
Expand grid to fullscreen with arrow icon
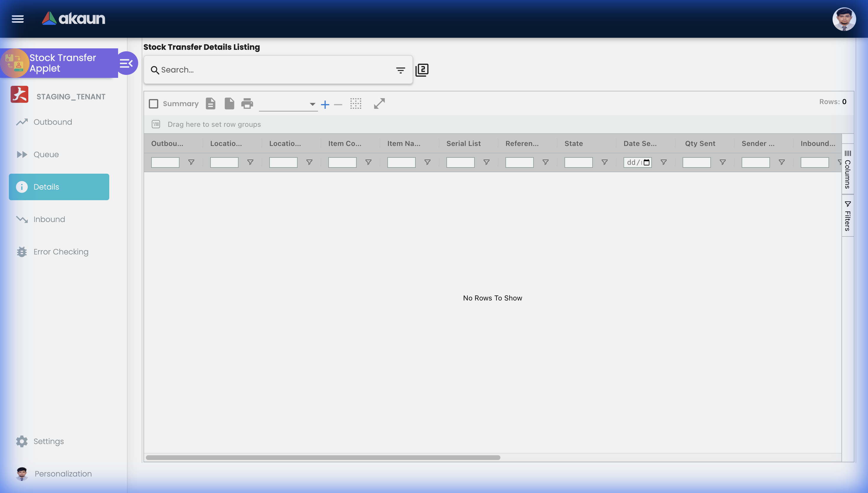[379, 103]
